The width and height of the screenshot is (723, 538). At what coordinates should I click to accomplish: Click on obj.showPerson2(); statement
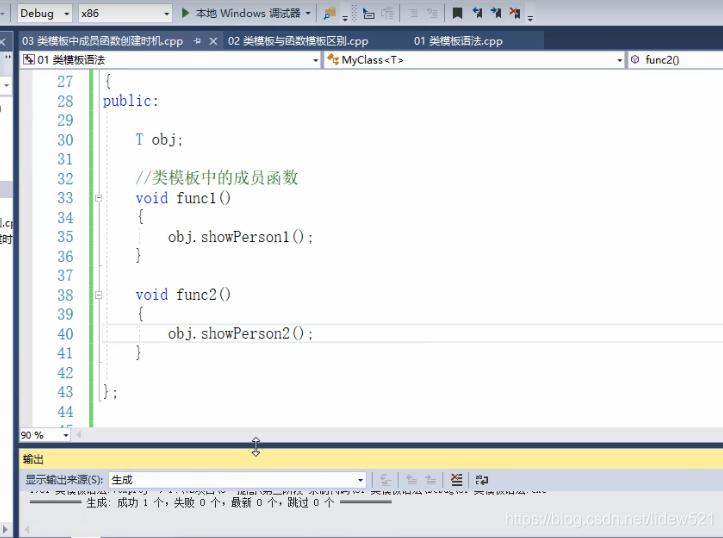pos(240,333)
